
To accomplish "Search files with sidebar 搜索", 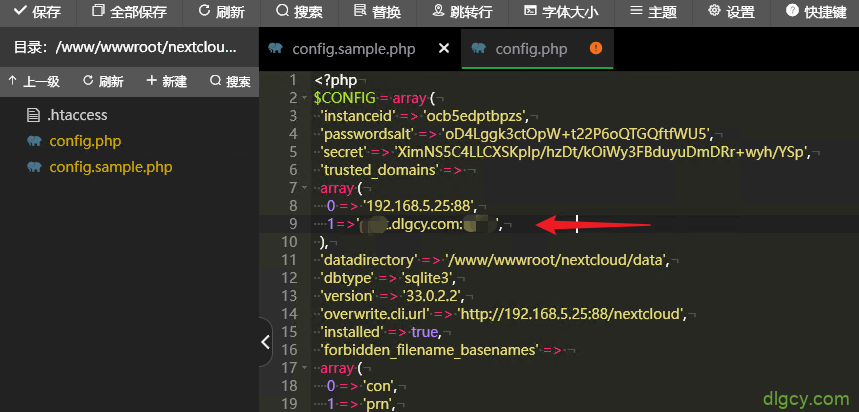I will coord(230,82).
